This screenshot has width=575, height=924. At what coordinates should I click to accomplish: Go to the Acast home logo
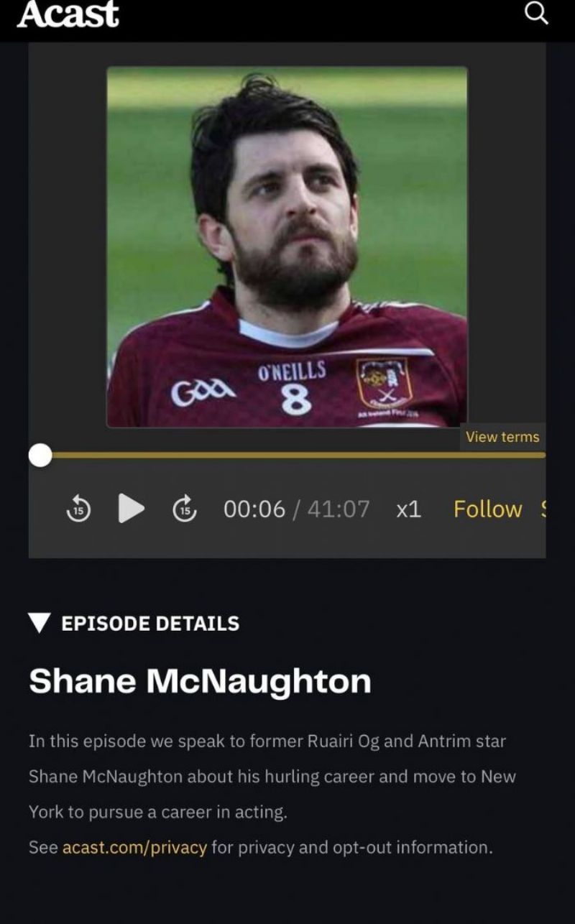tap(68, 14)
